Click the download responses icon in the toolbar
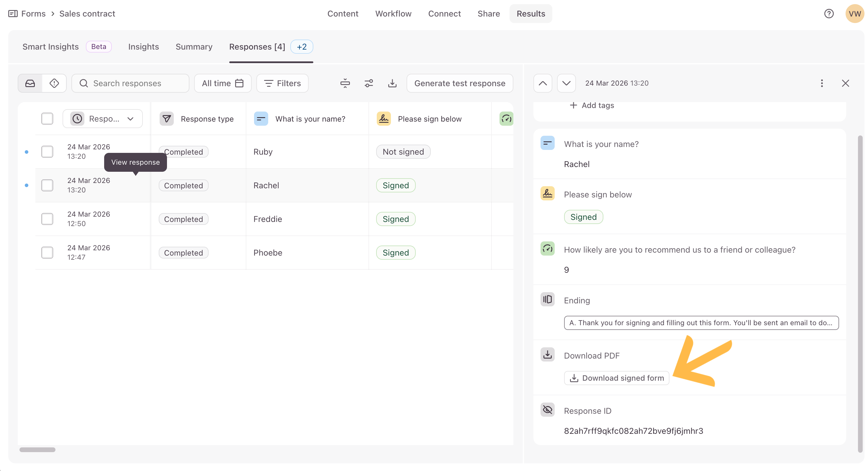868x471 pixels. click(392, 83)
